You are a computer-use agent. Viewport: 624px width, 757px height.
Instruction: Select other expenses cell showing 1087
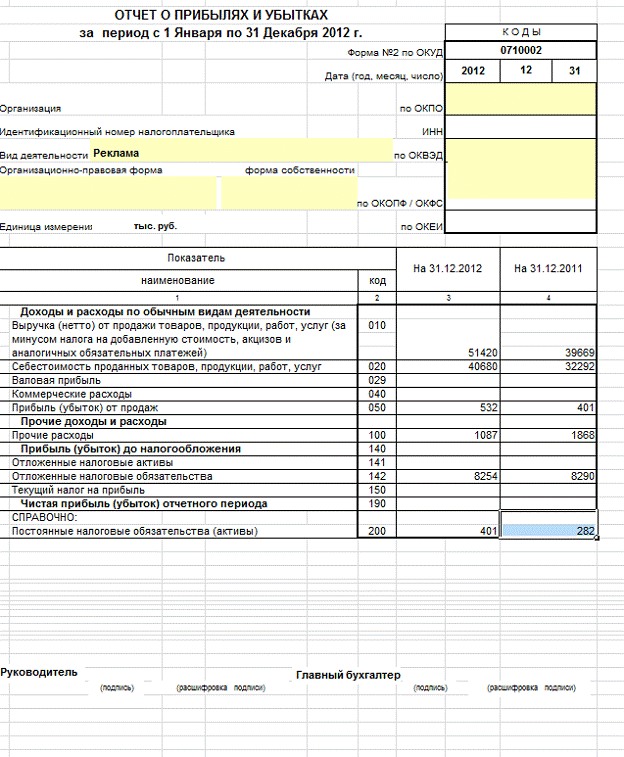click(451, 435)
